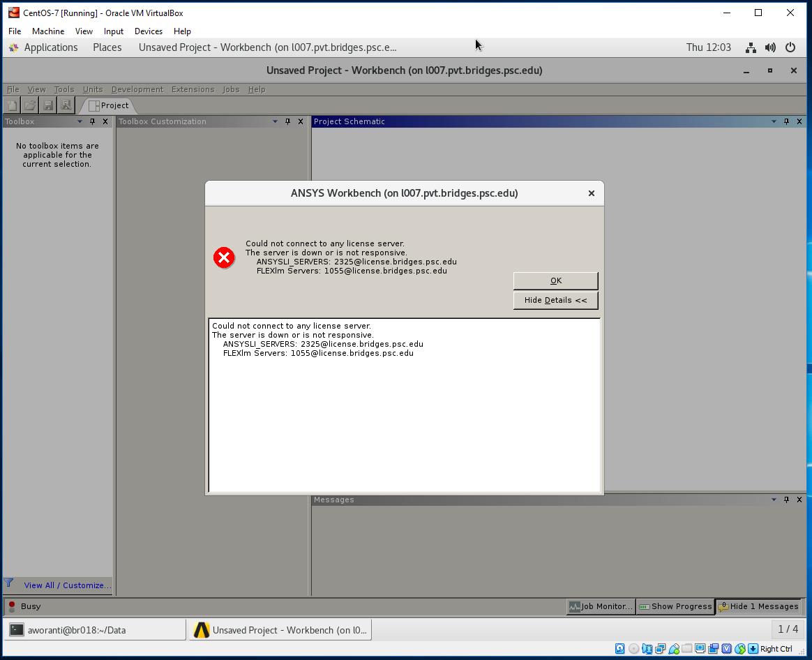Open the Toolbox panel dropdown arrow

[x=80, y=121]
